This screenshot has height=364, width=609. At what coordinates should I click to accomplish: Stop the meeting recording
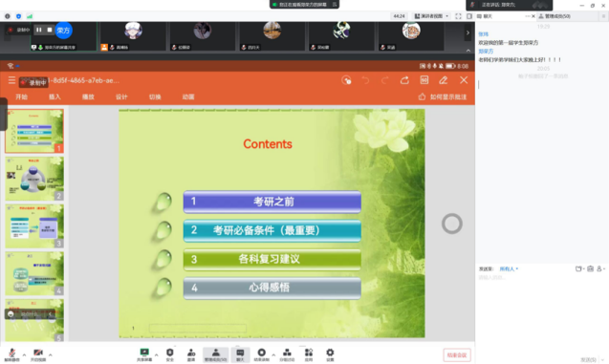(x=50, y=30)
